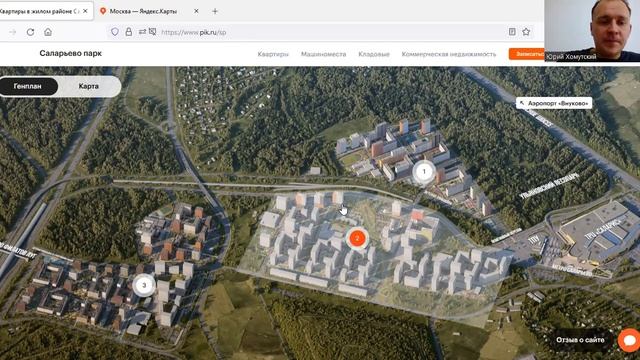The width and height of the screenshot is (640, 360).
Task: Click the forward navigation arrow
Action: click(x=13, y=32)
